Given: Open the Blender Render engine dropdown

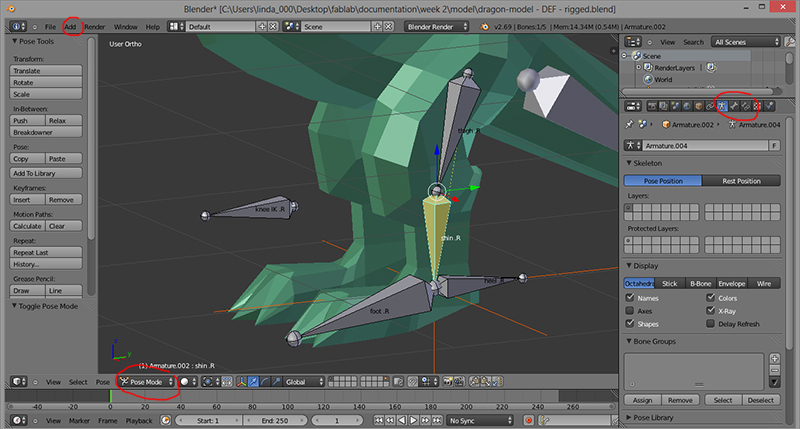Looking at the screenshot, I should [x=437, y=27].
